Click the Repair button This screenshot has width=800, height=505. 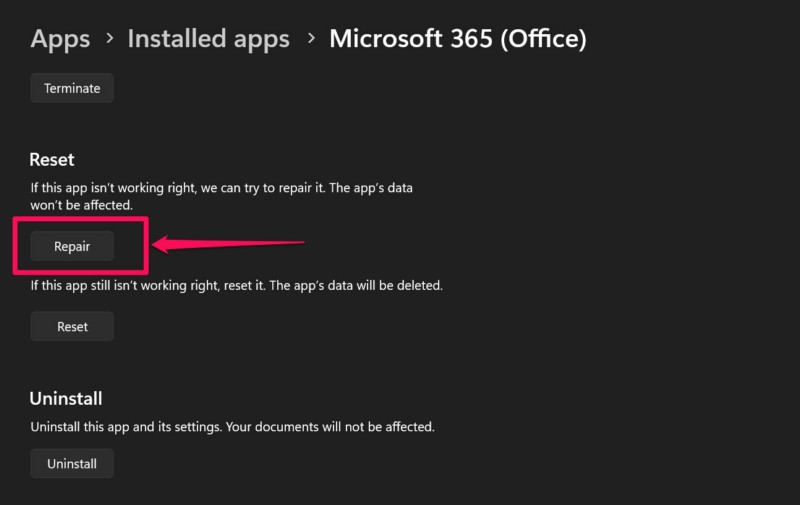tap(72, 246)
